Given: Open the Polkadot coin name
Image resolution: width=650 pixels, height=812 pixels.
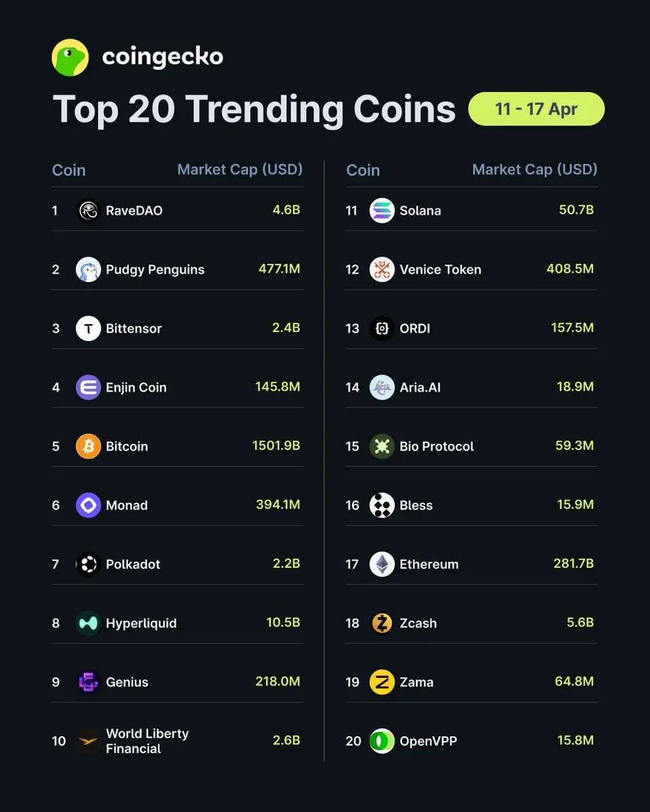Looking at the screenshot, I should (133, 564).
